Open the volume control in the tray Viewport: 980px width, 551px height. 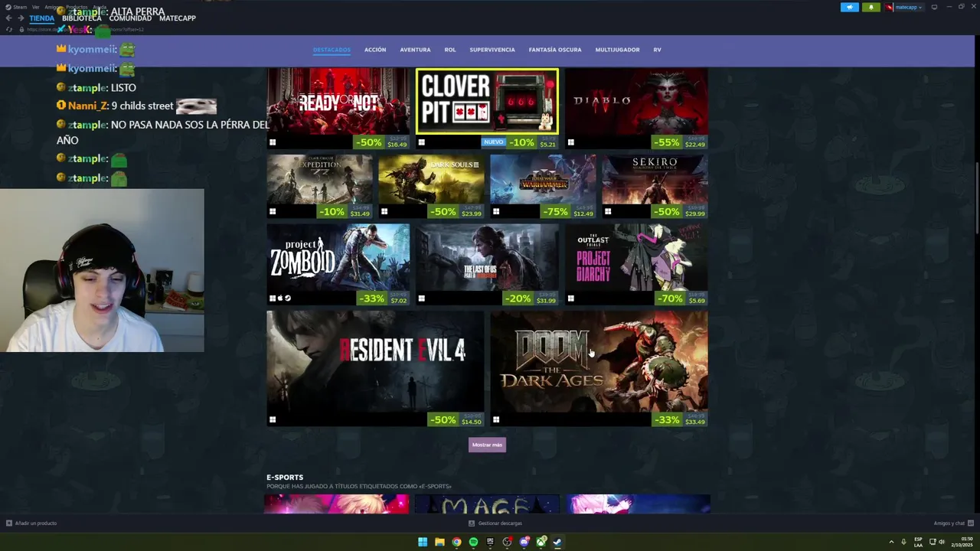click(x=942, y=542)
